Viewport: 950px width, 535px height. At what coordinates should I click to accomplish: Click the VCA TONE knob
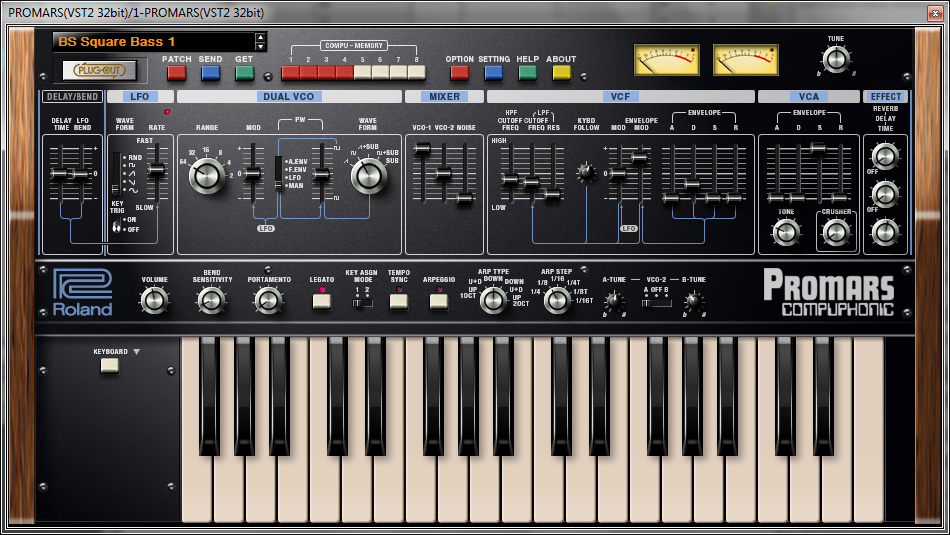click(x=786, y=232)
